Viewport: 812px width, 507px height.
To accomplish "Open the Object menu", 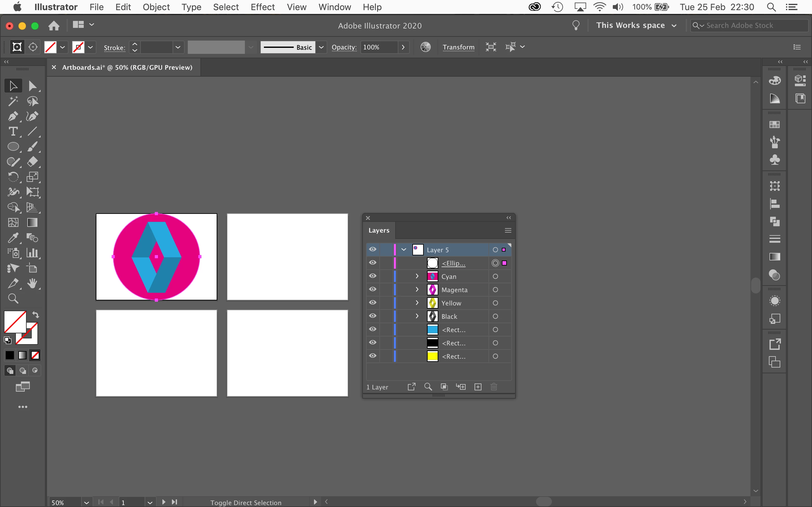I will tap(156, 7).
